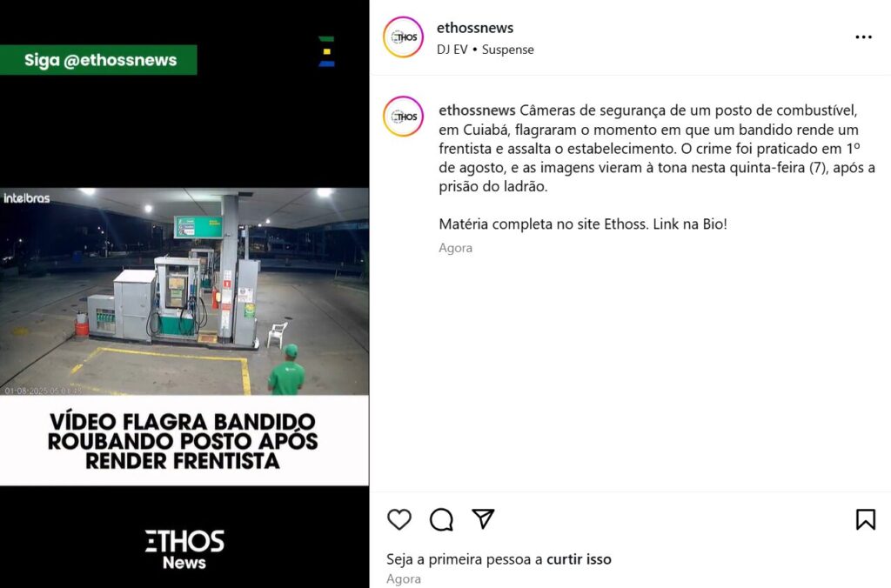Click the ETHOS News logo in the video
The width and height of the screenshot is (891, 588).
point(184,549)
